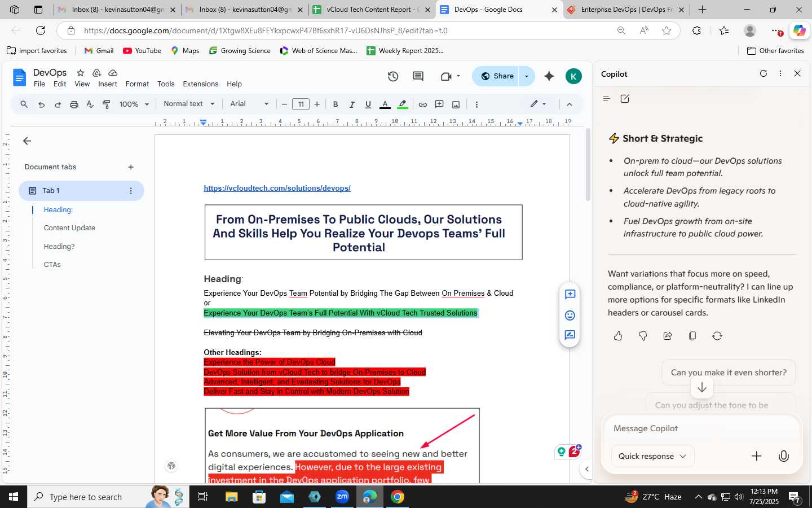Open the highlight color picker

click(x=403, y=104)
